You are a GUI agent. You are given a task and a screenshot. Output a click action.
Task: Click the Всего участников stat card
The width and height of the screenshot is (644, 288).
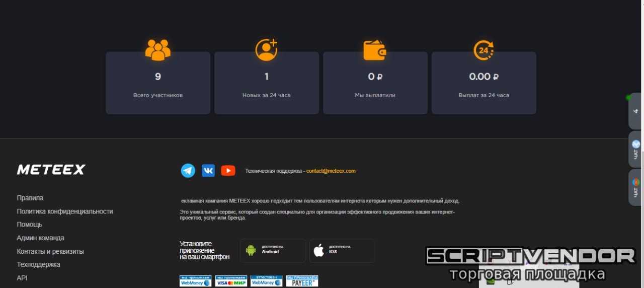point(158,83)
